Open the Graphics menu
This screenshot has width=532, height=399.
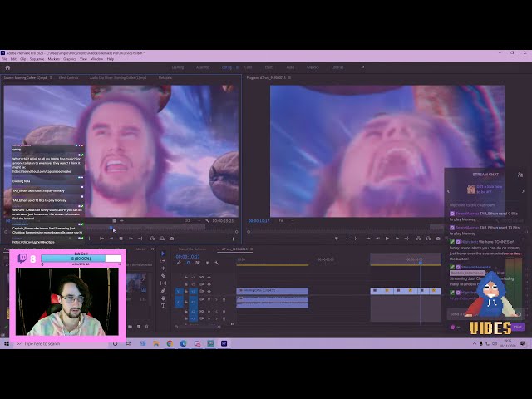point(70,59)
